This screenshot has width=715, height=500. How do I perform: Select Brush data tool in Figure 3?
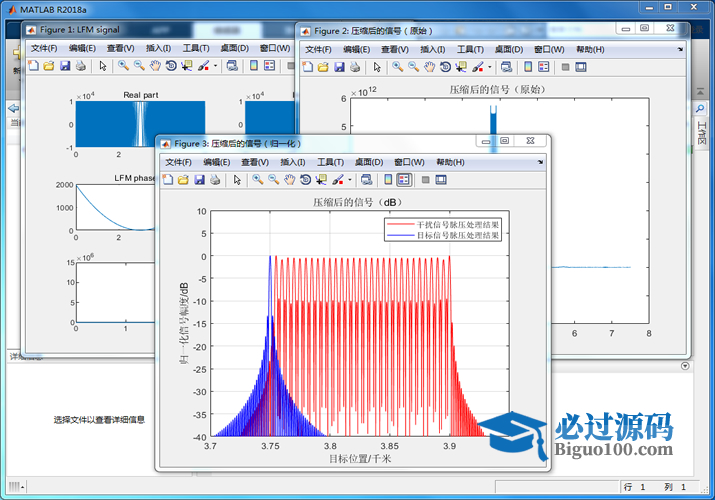coord(338,180)
